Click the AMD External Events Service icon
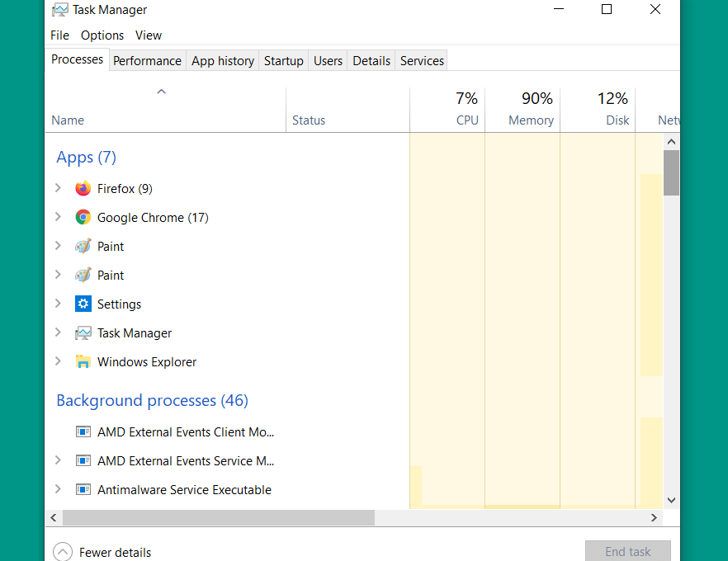The height and width of the screenshot is (561, 728). (83, 461)
